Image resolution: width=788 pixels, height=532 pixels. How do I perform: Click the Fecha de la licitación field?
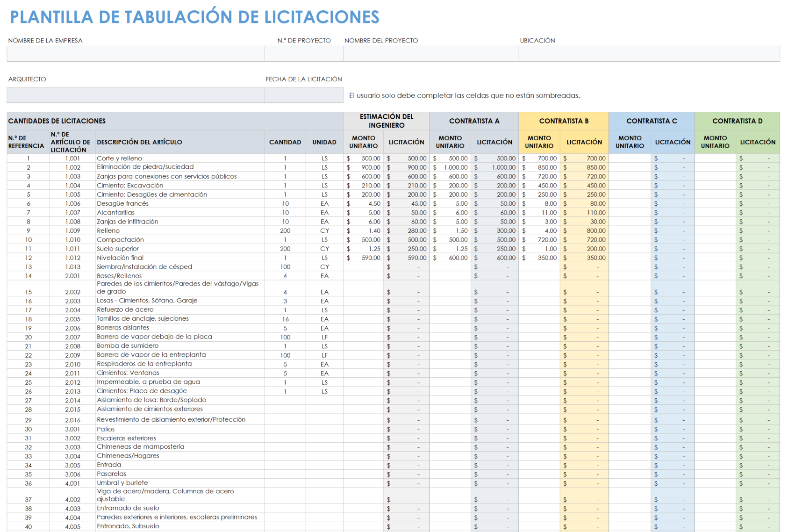pyautogui.click(x=304, y=95)
